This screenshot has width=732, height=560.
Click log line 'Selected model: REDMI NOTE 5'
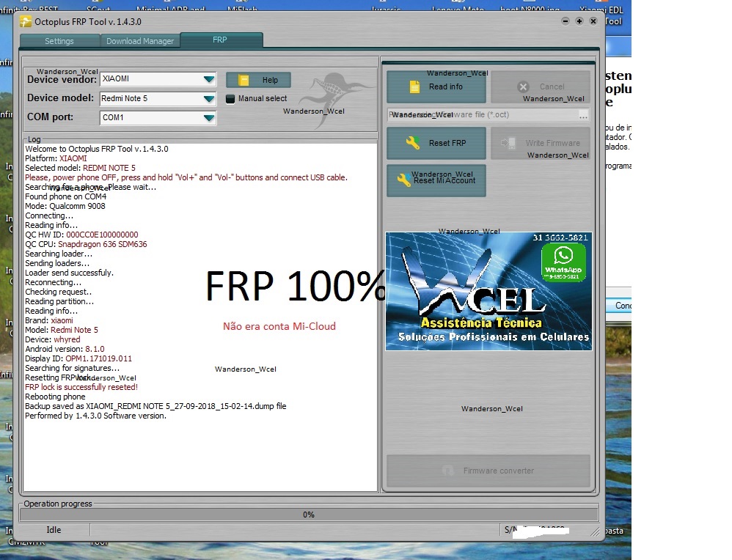pyautogui.click(x=80, y=168)
